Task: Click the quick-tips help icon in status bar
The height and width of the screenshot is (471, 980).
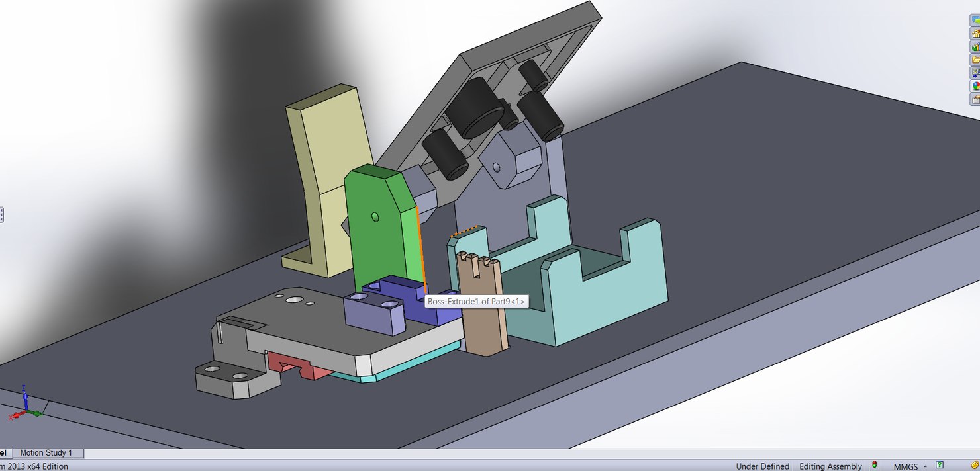Action: 939,465
